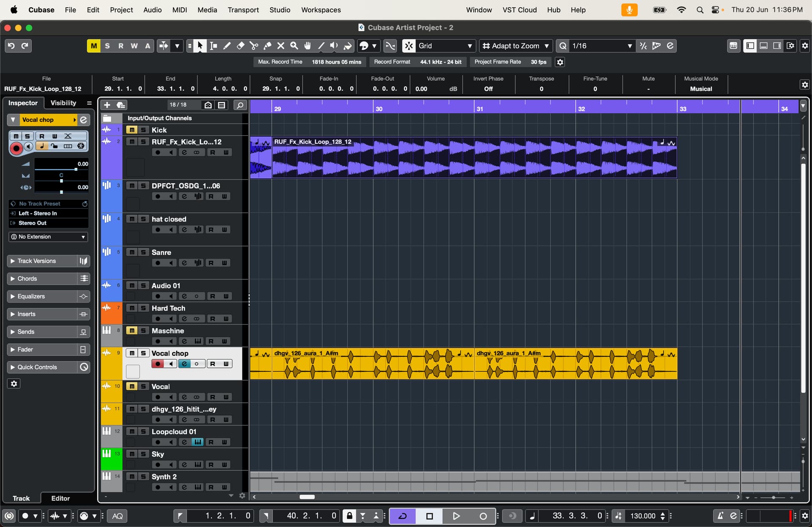Select the Glue tool
This screenshot has height=527, width=812.
pos(267,46)
